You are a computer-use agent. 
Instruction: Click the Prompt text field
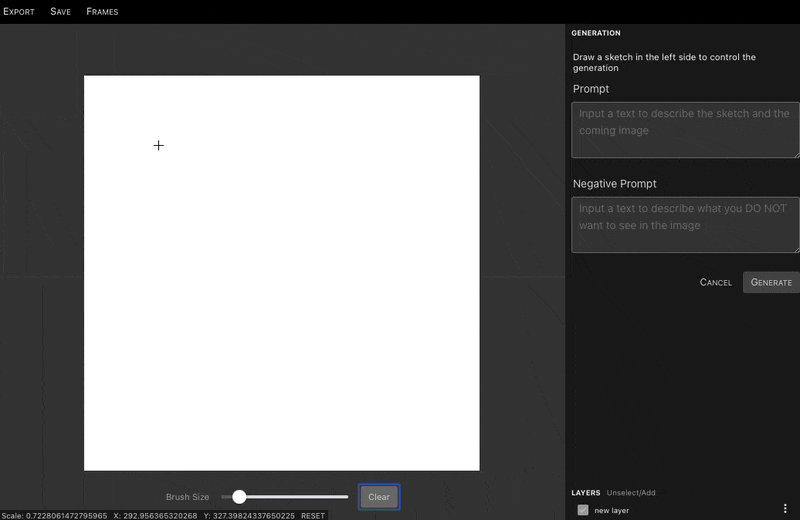point(685,129)
